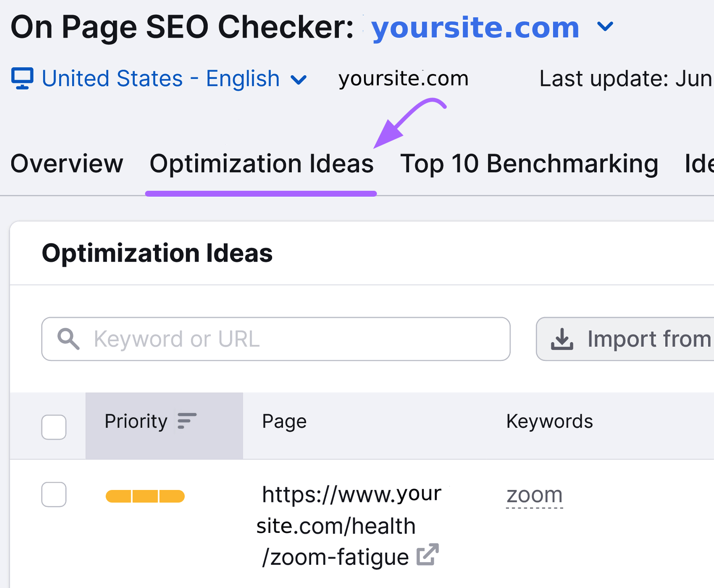Click the orange priority indicator bar

145,496
